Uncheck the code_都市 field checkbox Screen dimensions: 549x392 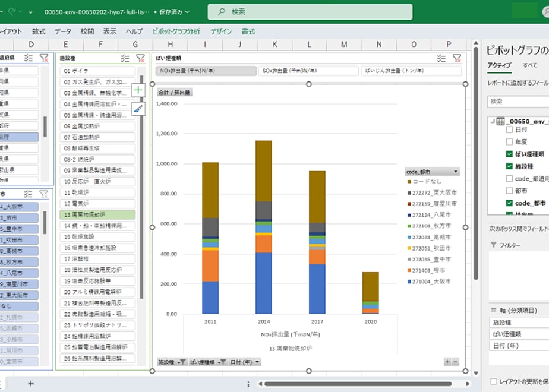[x=509, y=203]
